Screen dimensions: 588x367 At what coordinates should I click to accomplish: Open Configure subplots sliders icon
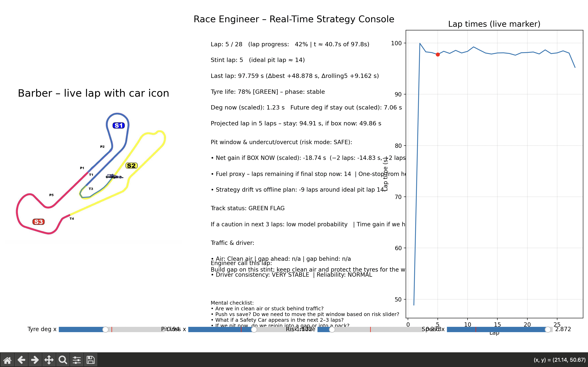click(x=77, y=360)
